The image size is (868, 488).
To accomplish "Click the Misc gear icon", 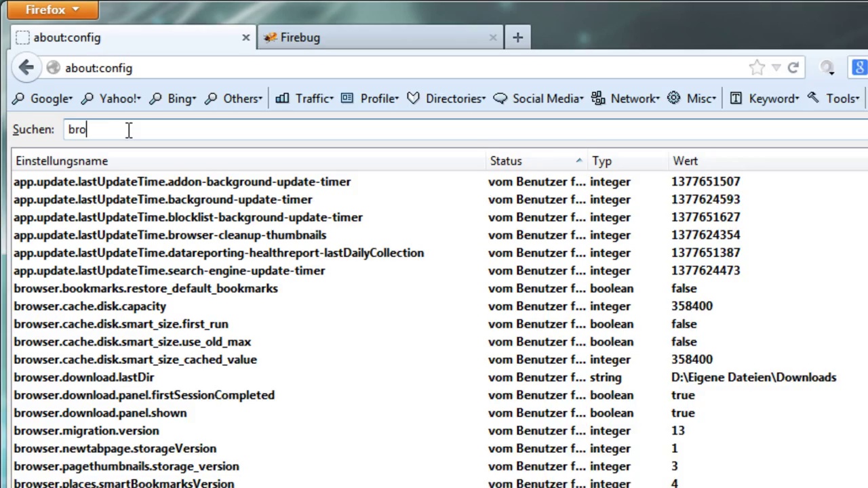I will coord(673,99).
